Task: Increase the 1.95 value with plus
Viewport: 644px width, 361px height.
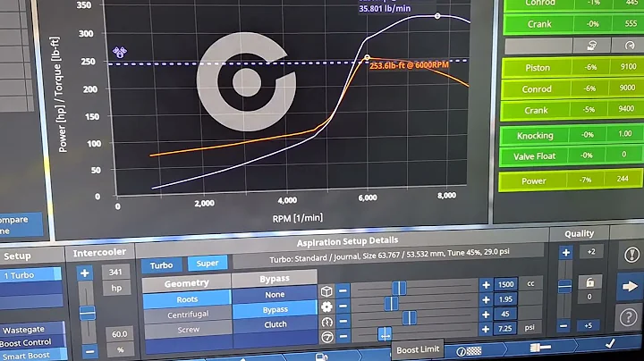Action: tap(486, 300)
